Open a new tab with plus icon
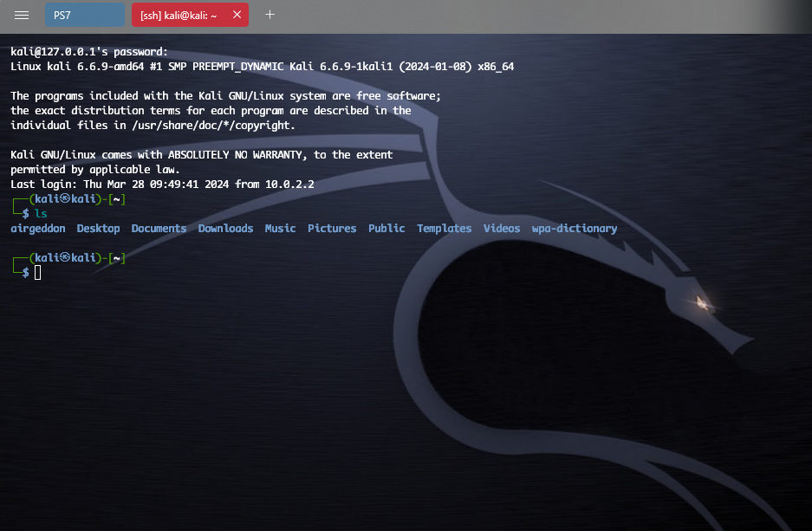The width and height of the screenshot is (812, 531). tap(270, 15)
